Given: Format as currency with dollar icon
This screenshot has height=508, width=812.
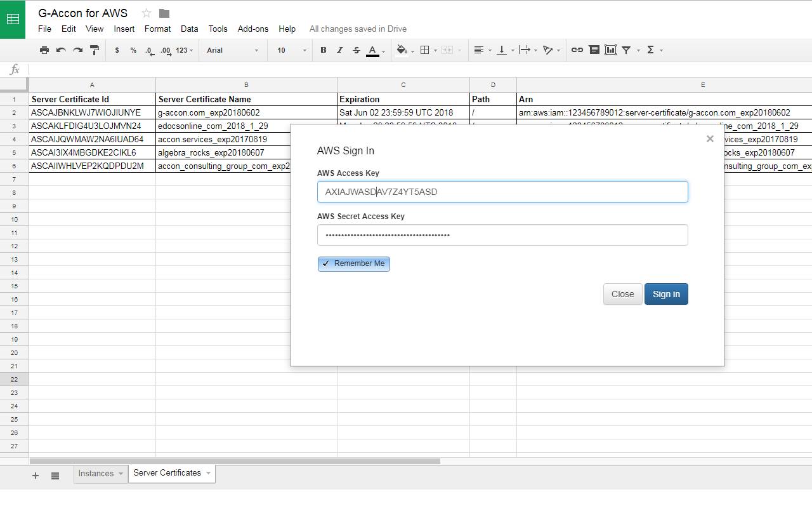Looking at the screenshot, I should tap(117, 50).
